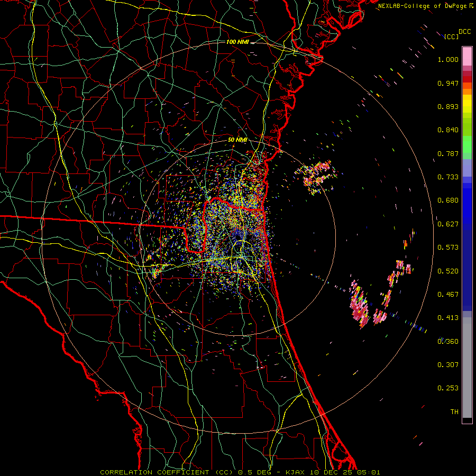
Task: Click the 0.467 scale value
Action: tap(448, 295)
